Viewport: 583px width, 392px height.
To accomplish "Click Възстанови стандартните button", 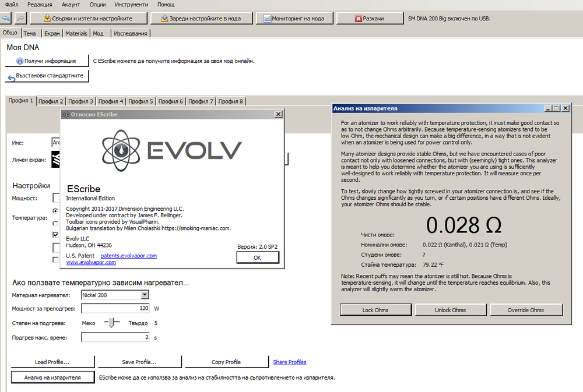I will (47, 76).
